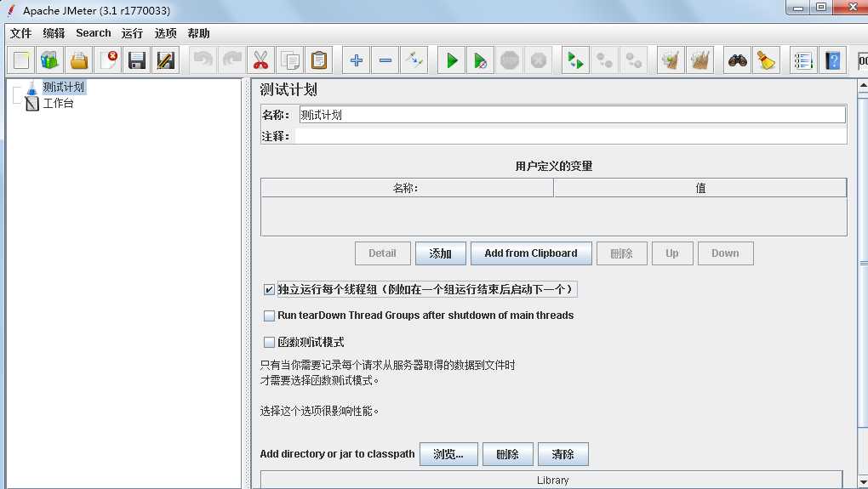Uncheck run thread groups consecutively checkbox
This screenshot has width=868, height=489.
269,289
